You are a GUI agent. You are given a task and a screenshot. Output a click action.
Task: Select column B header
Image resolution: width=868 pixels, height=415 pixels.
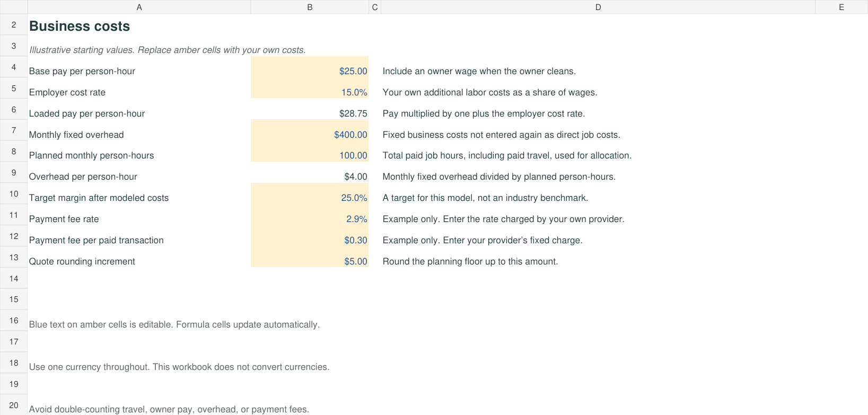pos(310,7)
